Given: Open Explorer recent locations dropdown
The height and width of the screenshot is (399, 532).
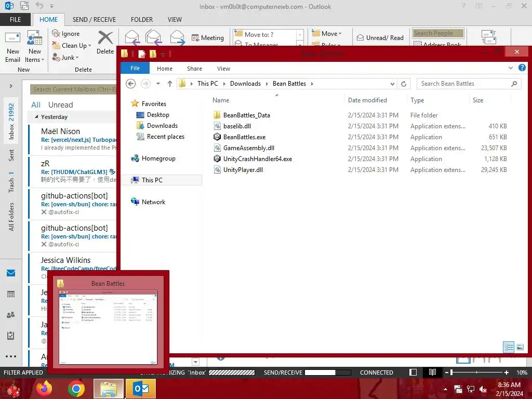Looking at the screenshot, I should [x=158, y=84].
